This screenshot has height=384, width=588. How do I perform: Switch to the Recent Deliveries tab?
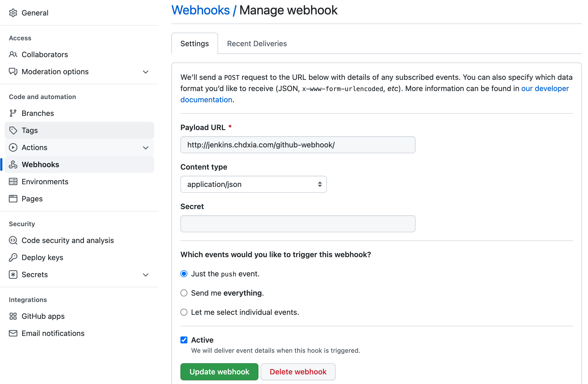(257, 44)
